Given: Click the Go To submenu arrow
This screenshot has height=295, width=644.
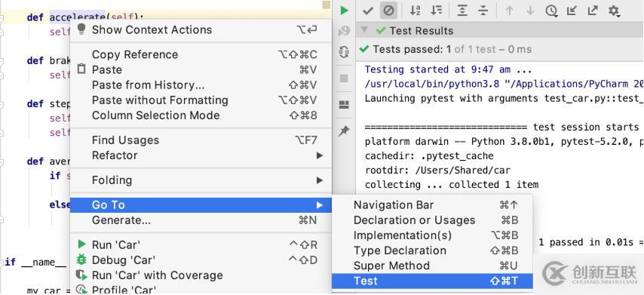Looking at the screenshot, I should coord(320,205).
